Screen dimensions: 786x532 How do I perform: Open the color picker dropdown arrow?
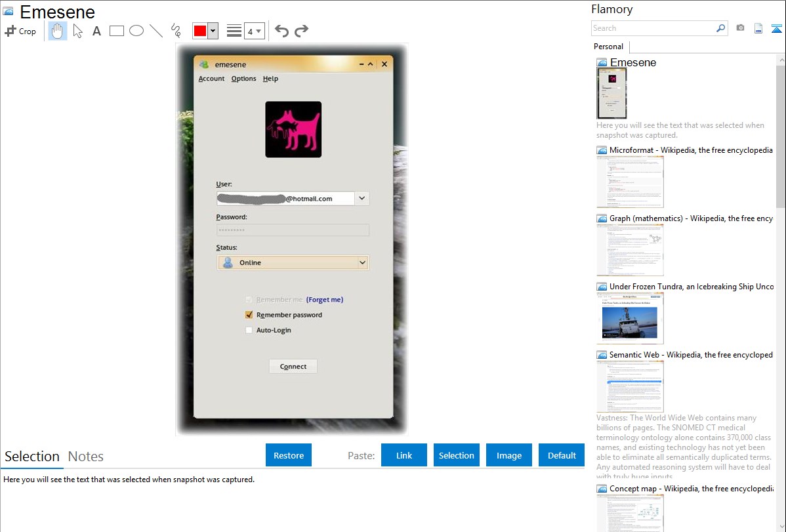[x=213, y=31]
